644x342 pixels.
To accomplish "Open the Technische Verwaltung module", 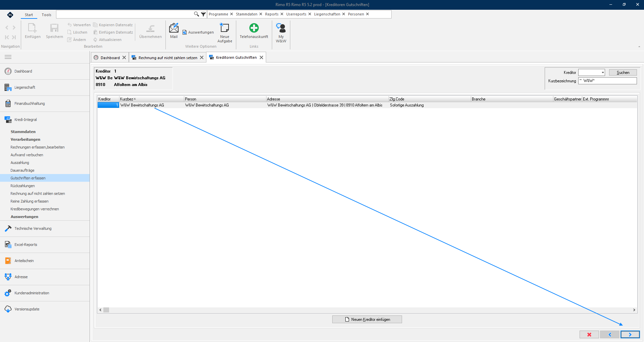I will coord(45,228).
